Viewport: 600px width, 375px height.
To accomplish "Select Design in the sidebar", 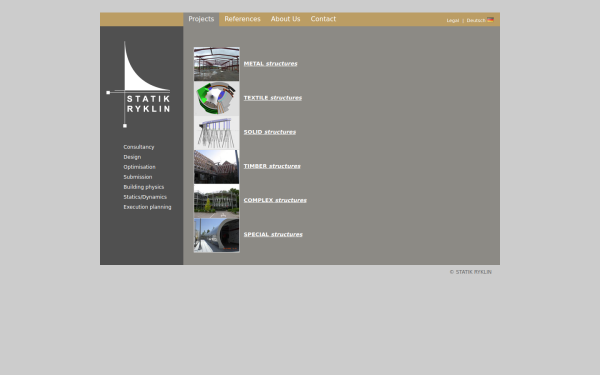I will click(132, 157).
